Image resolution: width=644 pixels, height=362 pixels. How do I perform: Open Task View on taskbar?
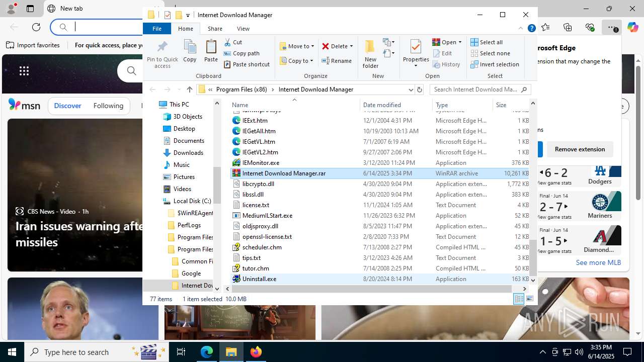tap(181, 352)
